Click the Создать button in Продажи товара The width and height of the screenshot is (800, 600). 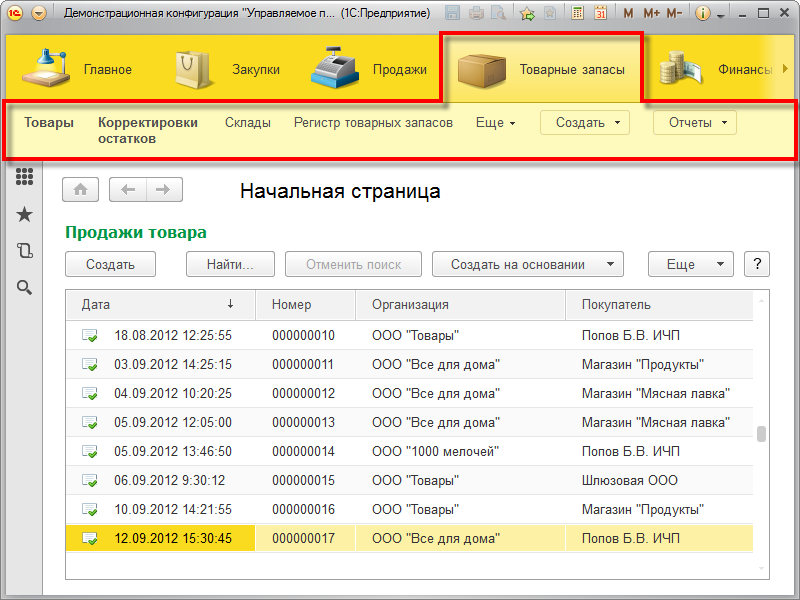pos(109,264)
